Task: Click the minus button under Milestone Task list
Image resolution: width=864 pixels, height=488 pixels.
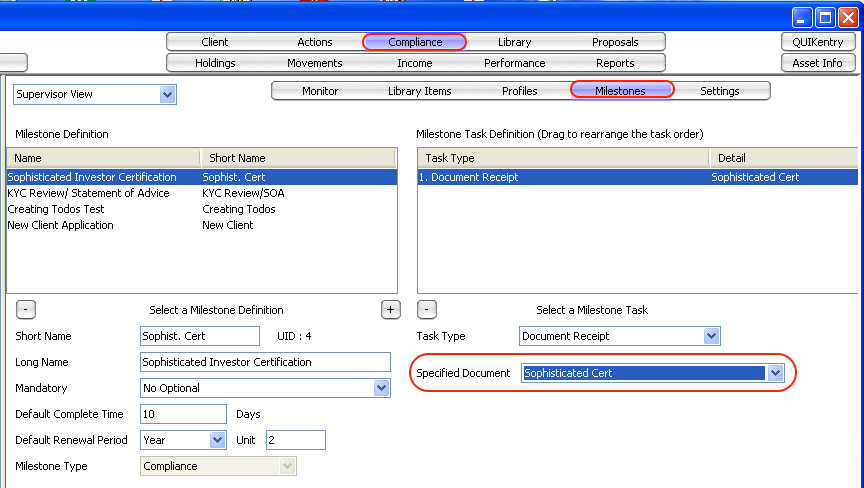Action: click(427, 310)
